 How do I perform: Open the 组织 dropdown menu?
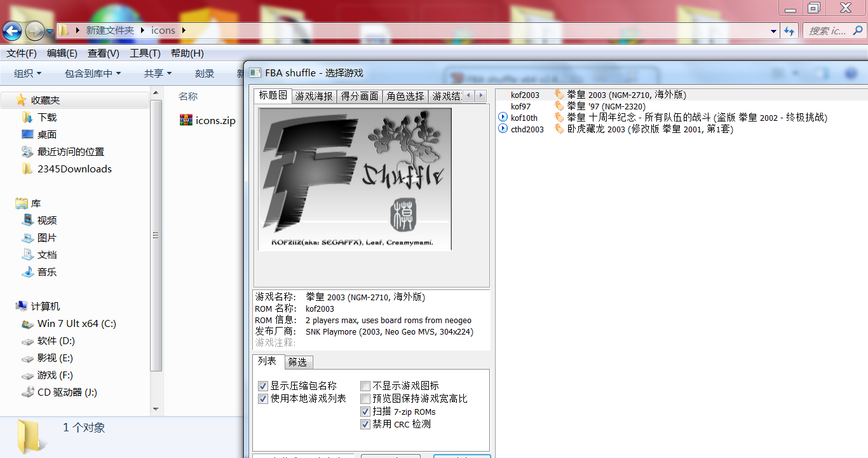pos(27,74)
